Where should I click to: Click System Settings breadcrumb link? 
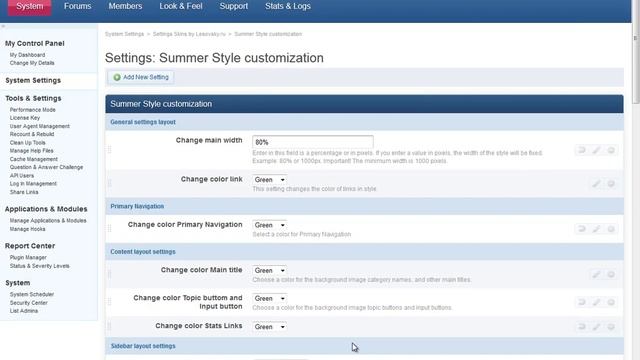coord(124,34)
